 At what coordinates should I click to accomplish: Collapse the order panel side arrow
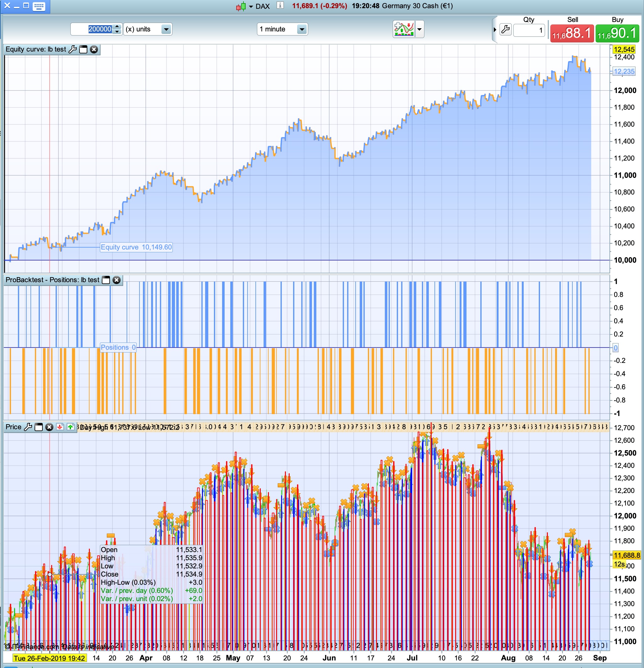click(495, 30)
